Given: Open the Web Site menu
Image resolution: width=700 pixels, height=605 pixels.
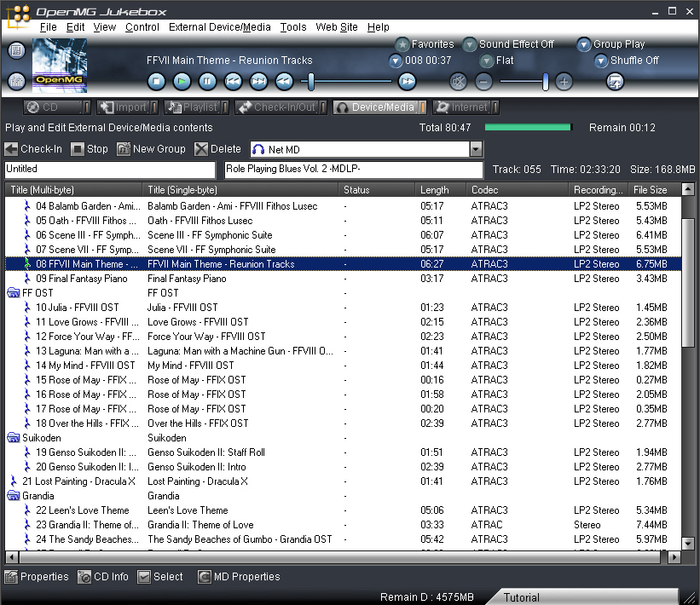Looking at the screenshot, I should click(337, 27).
